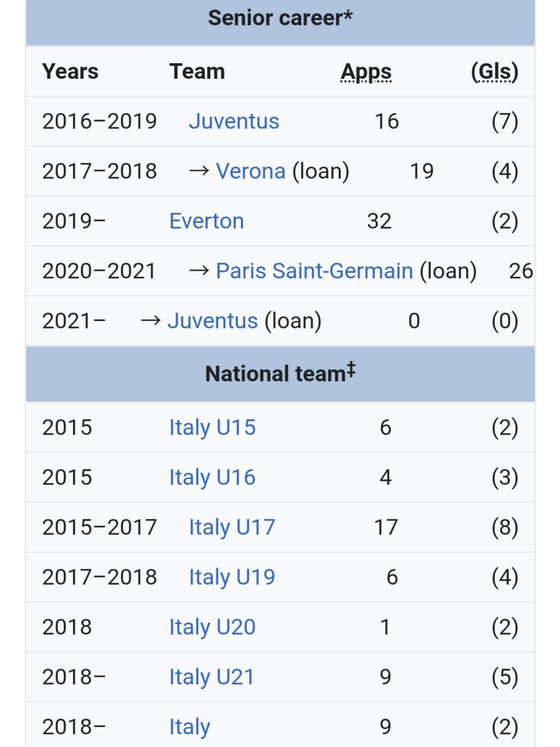Open the Everton team link
Viewport: 560px width, 747px height.
pyautogui.click(x=206, y=221)
